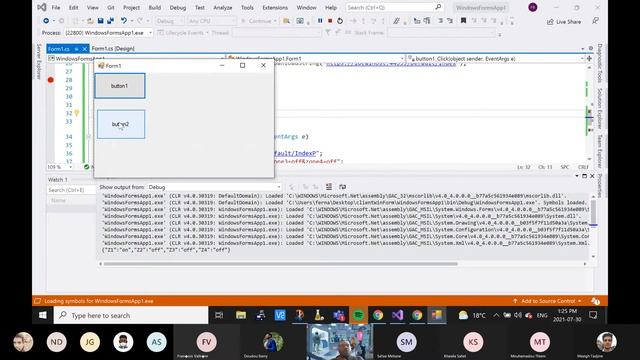Image resolution: width=640 pixels, height=360 pixels.
Task: Open the Git menu
Action: tap(111, 8)
